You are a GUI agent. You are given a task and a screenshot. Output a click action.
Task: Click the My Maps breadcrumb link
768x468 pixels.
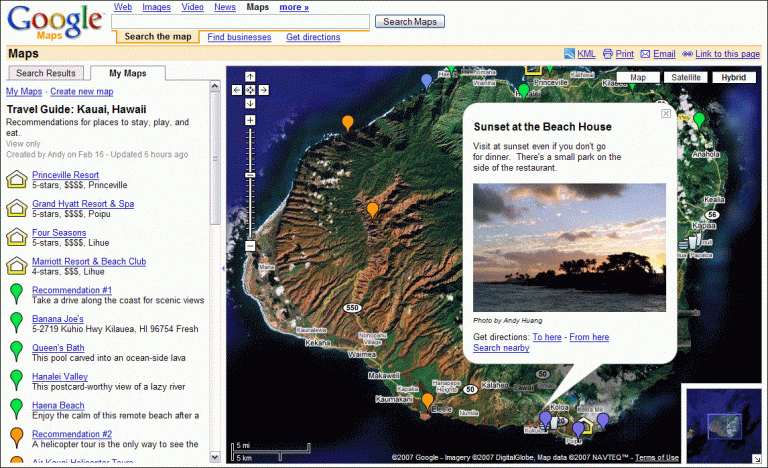(x=24, y=92)
